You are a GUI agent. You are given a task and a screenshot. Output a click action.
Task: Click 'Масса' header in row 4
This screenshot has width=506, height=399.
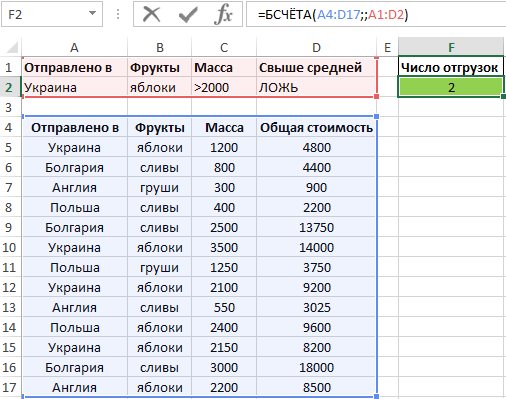point(224,127)
